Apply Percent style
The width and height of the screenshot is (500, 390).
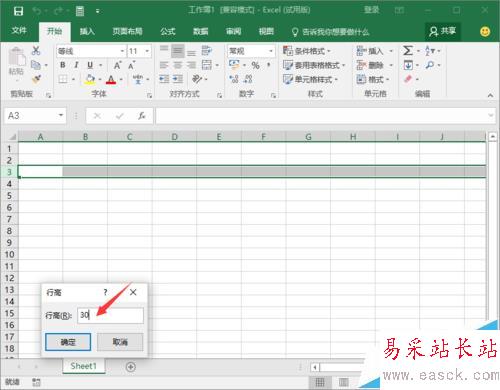[x=255, y=65]
